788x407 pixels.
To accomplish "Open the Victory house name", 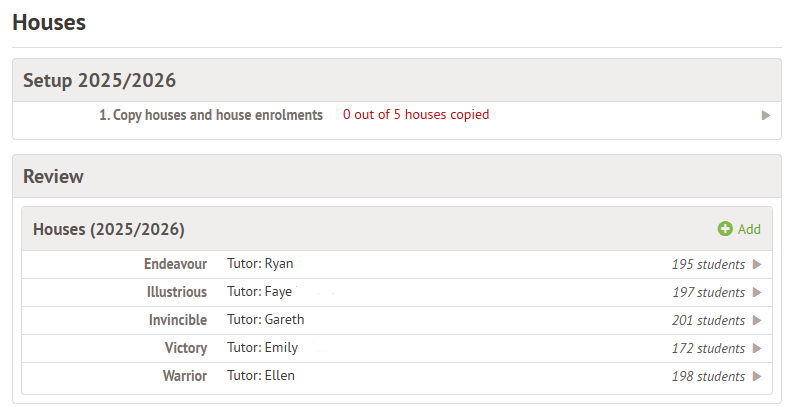I will click(x=185, y=348).
